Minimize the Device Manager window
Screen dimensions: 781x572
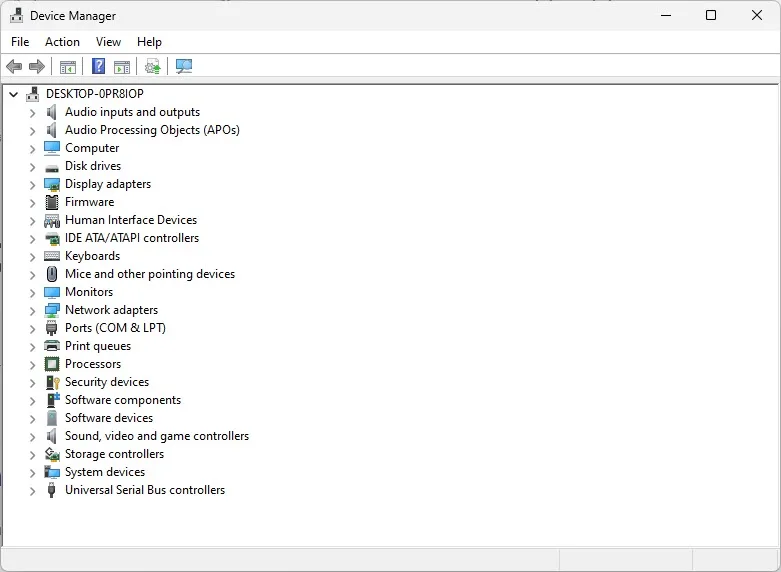coord(666,15)
